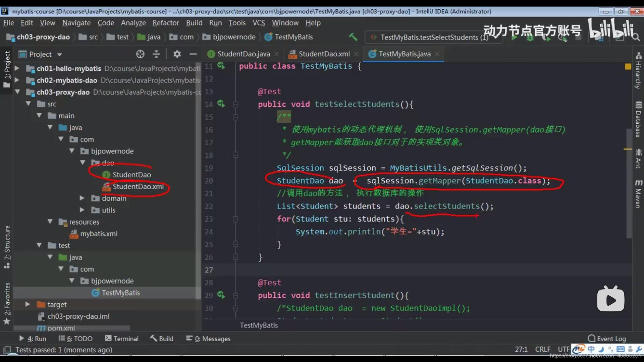Screen dimensions: 644x362
Task: Expand the target folder
Action: click(x=28, y=304)
